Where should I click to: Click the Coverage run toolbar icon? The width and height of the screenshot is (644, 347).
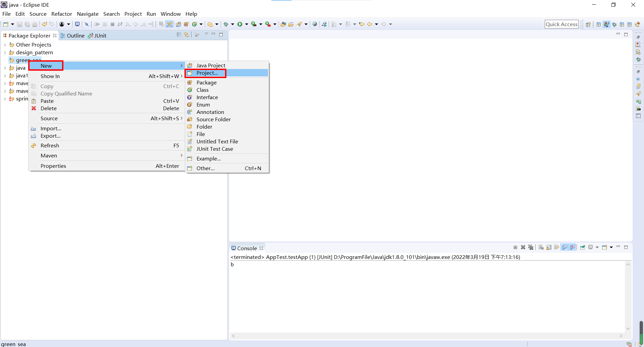point(254,24)
